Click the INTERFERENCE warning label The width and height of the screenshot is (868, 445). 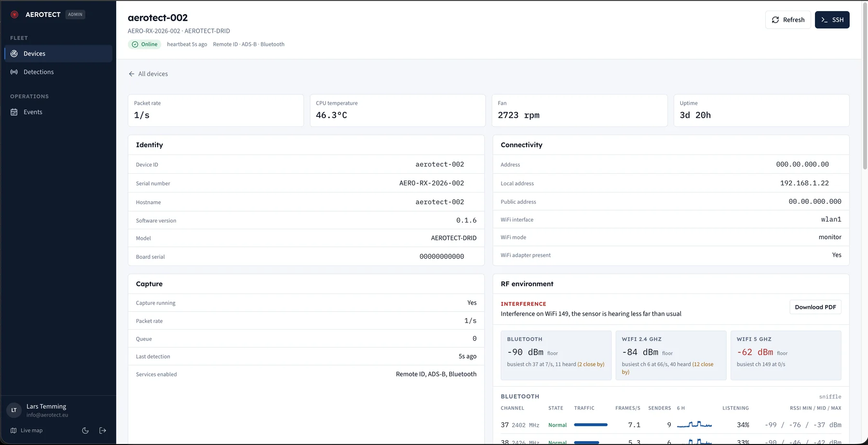tap(523, 304)
